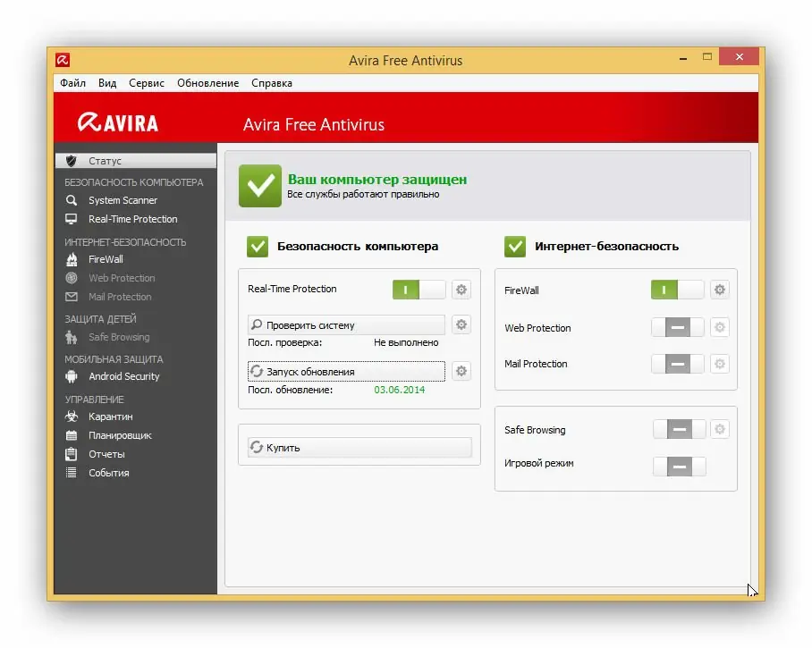The image size is (812, 648).
Task: Open the Обновление menu
Action: [x=208, y=83]
